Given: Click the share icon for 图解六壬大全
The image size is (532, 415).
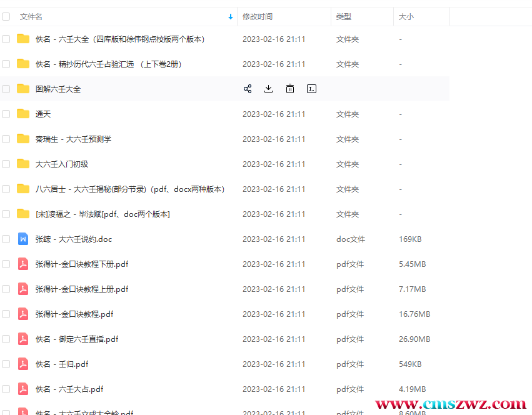Looking at the screenshot, I should [x=248, y=89].
